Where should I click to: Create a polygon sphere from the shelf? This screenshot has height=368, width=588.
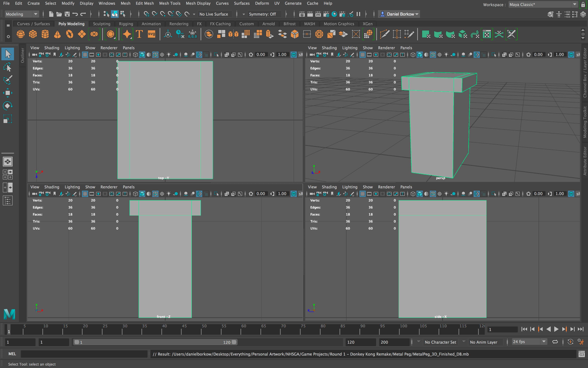(x=21, y=34)
